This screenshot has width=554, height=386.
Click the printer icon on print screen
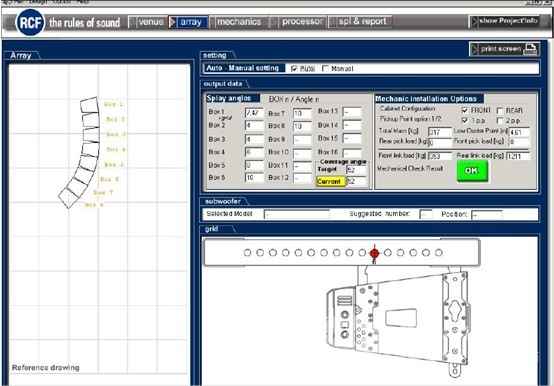tap(530, 49)
